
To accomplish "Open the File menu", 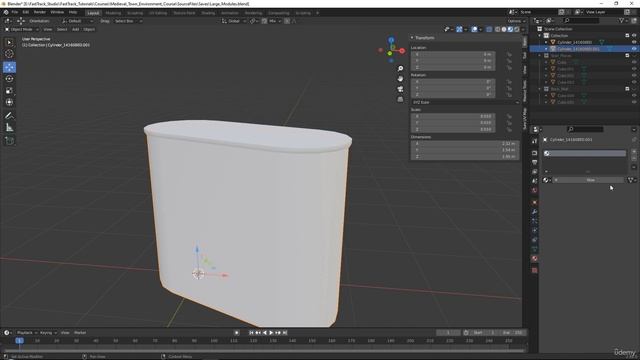I will (15, 13).
